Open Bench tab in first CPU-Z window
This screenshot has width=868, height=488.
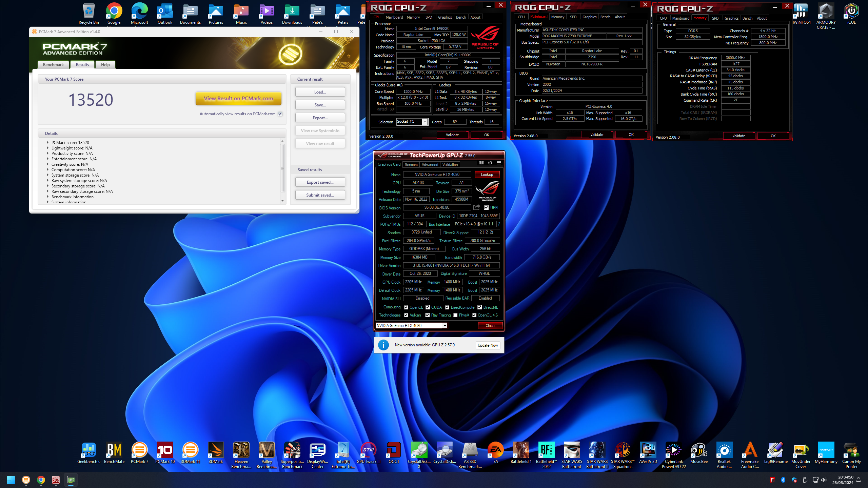(x=461, y=17)
